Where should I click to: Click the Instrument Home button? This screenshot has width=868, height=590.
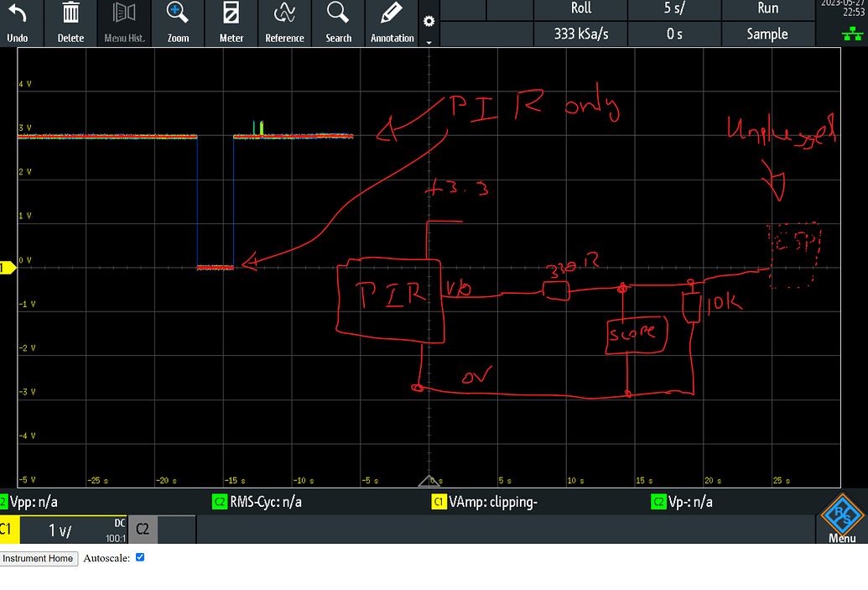39,558
